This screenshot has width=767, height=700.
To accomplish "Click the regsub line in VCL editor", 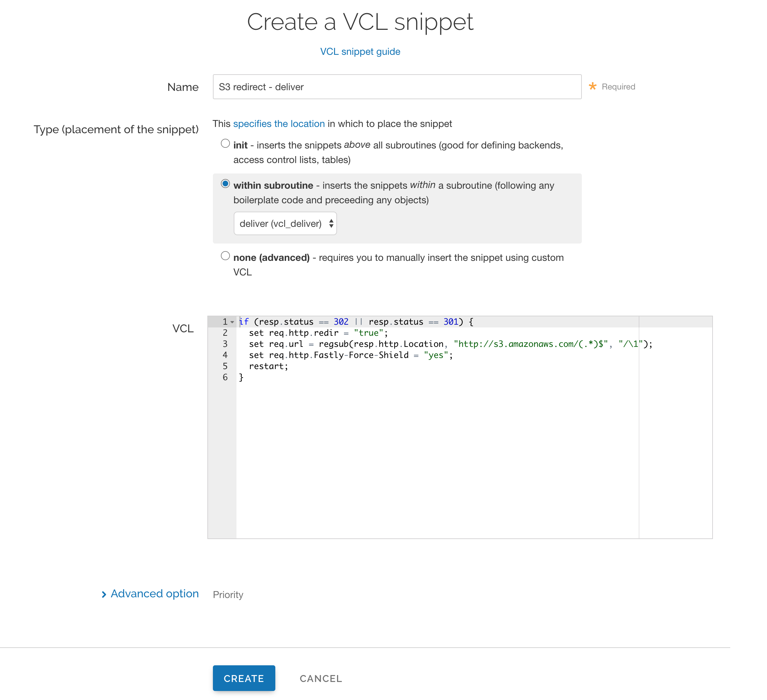I will pyautogui.click(x=380, y=344).
